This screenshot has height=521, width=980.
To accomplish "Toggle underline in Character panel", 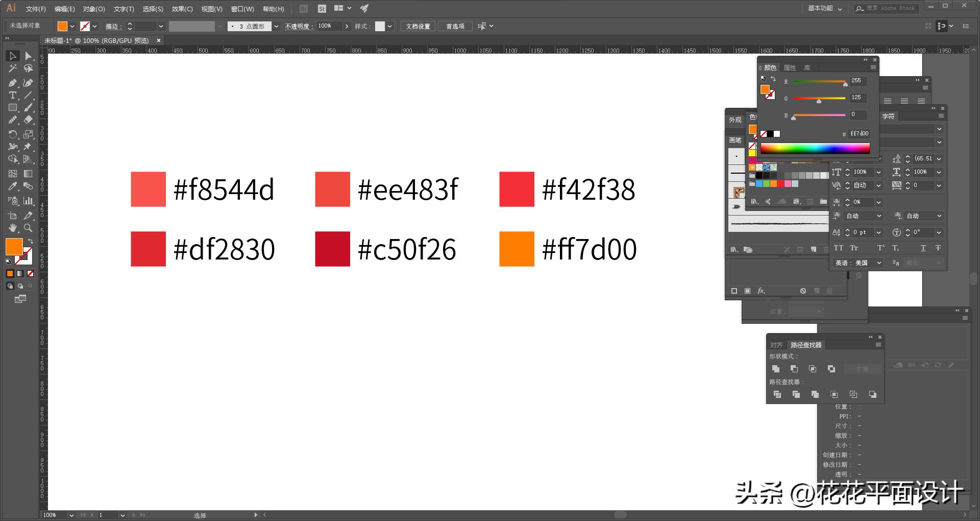I will pyautogui.click(x=923, y=248).
